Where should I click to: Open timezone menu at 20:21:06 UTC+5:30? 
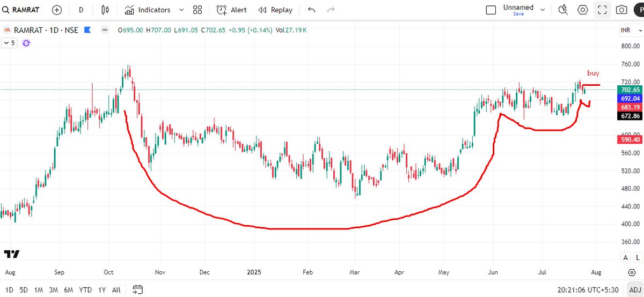coord(588,289)
